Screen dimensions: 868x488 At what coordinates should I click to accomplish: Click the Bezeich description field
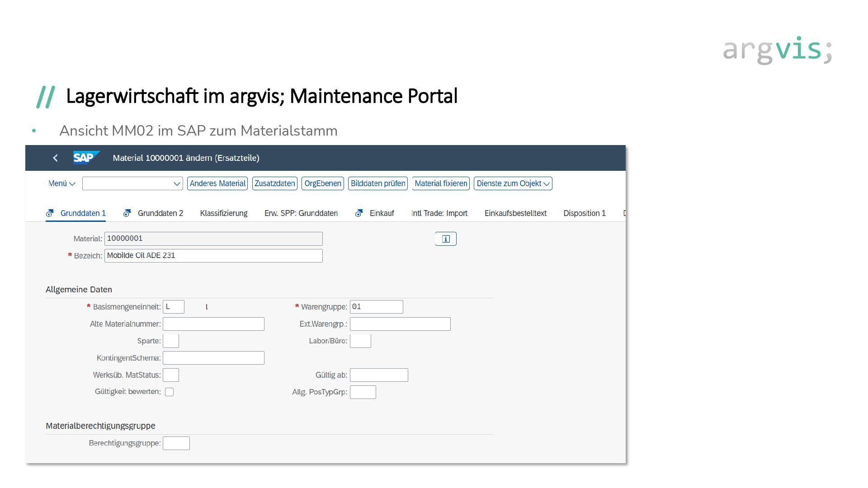pyautogui.click(x=213, y=256)
